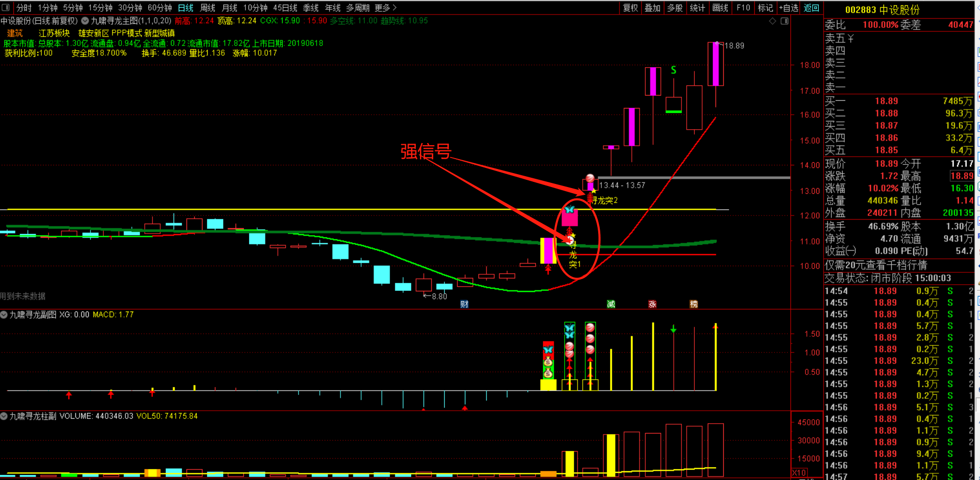Click the orange 榜 marker icon

click(694, 304)
